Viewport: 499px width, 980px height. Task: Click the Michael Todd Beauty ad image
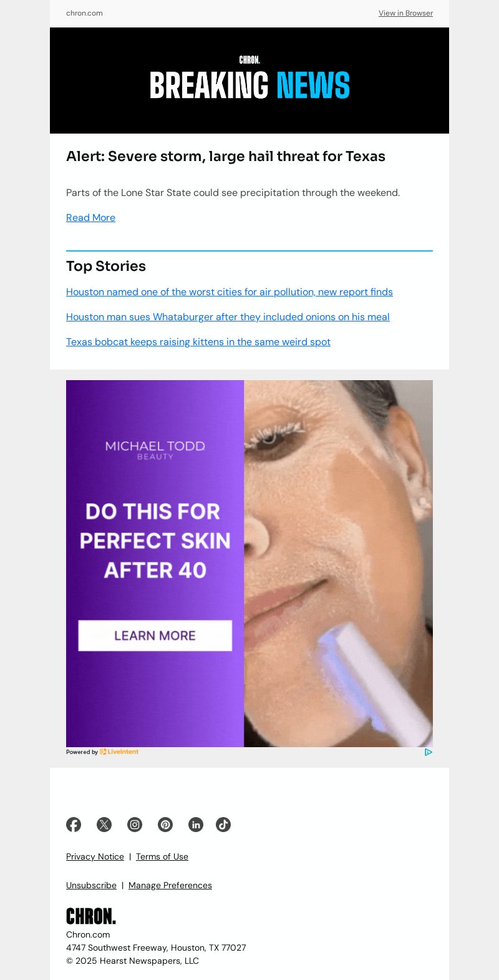click(x=249, y=564)
